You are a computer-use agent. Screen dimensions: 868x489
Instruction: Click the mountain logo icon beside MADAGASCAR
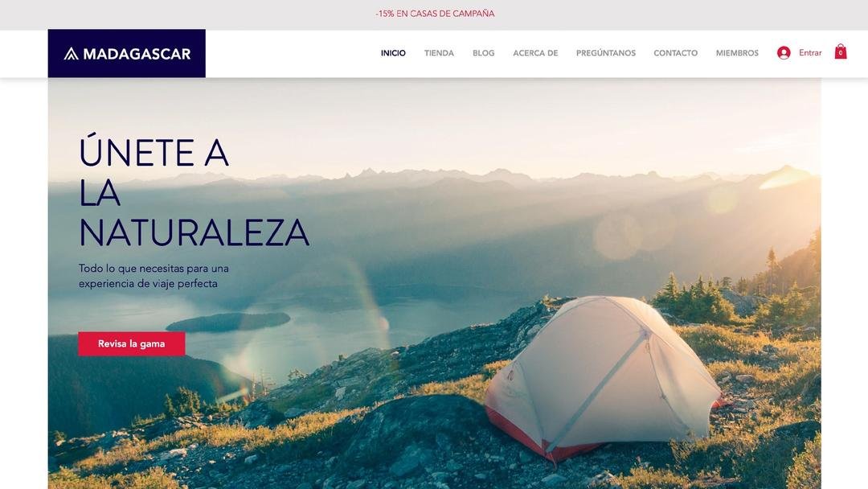tap(71, 54)
